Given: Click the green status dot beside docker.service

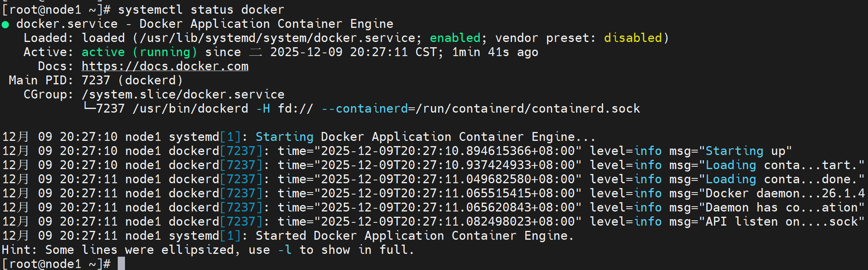Looking at the screenshot, I should pyautogui.click(x=6, y=25).
